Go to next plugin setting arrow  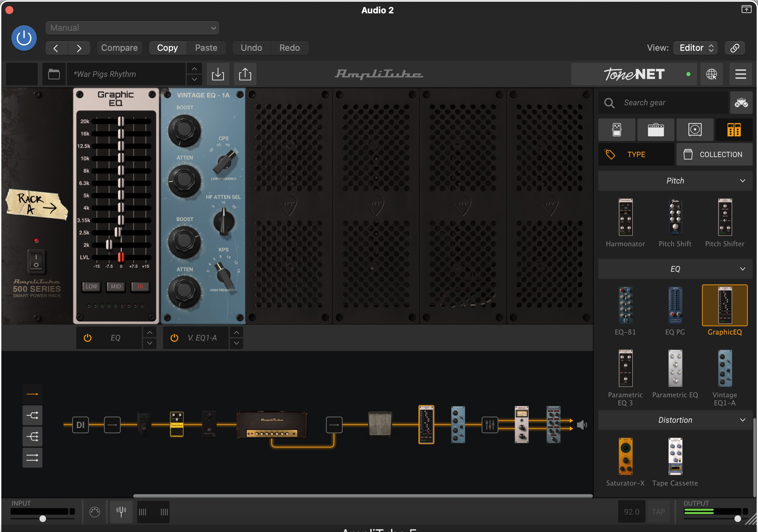click(x=79, y=48)
